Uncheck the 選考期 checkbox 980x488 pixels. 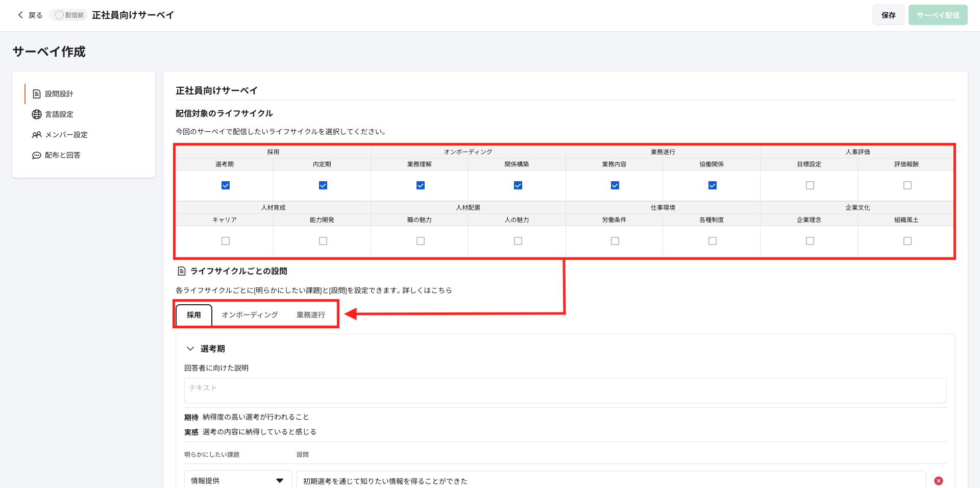(226, 185)
